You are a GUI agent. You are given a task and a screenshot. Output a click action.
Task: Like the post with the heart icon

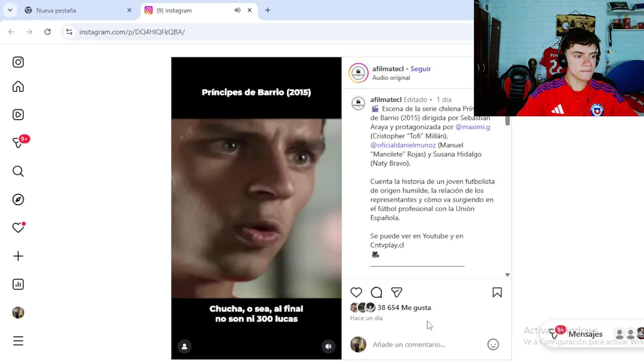point(356,293)
